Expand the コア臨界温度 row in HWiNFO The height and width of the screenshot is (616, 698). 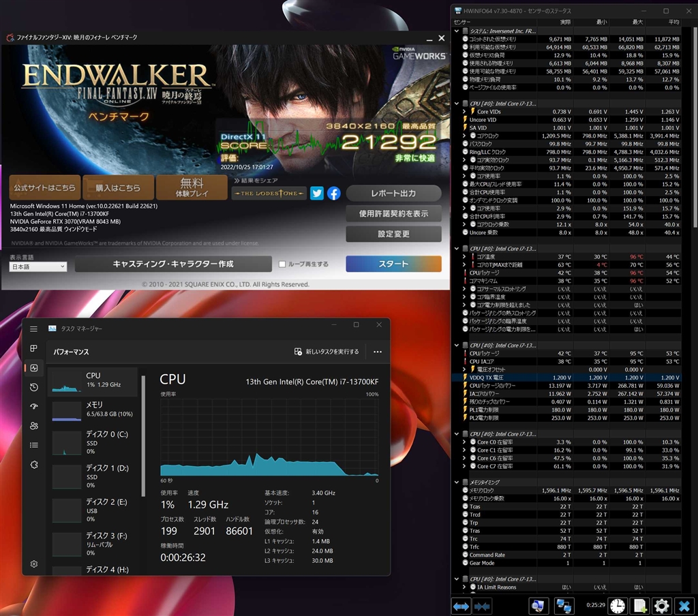tap(464, 297)
